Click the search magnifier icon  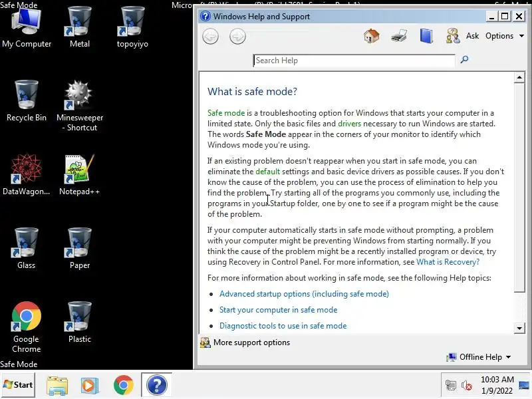[464, 60]
